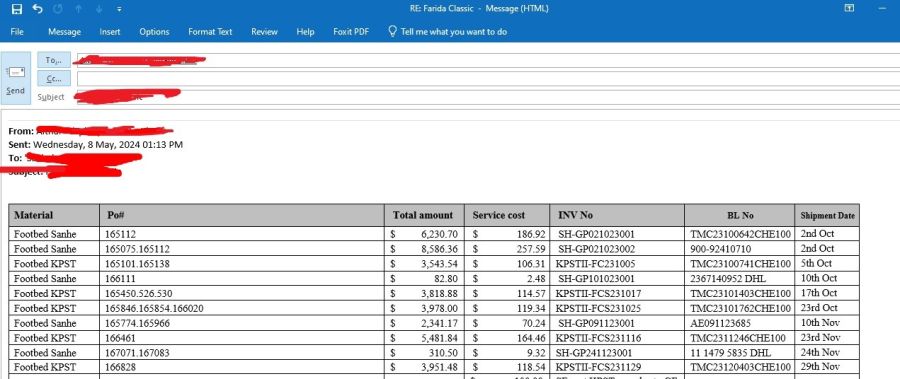Open the Help tab
This screenshot has height=379, width=900.
[x=305, y=32]
